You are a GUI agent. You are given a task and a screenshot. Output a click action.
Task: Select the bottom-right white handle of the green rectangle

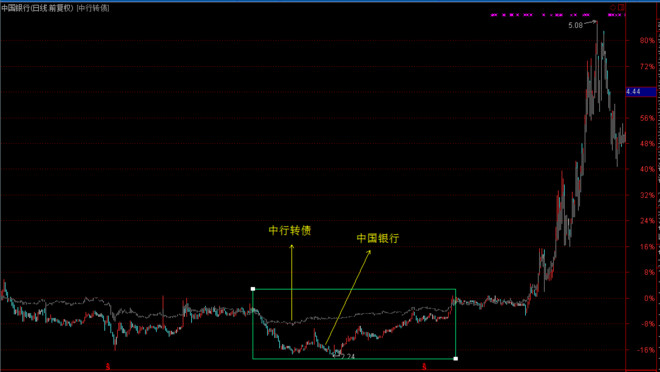tap(455, 359)
